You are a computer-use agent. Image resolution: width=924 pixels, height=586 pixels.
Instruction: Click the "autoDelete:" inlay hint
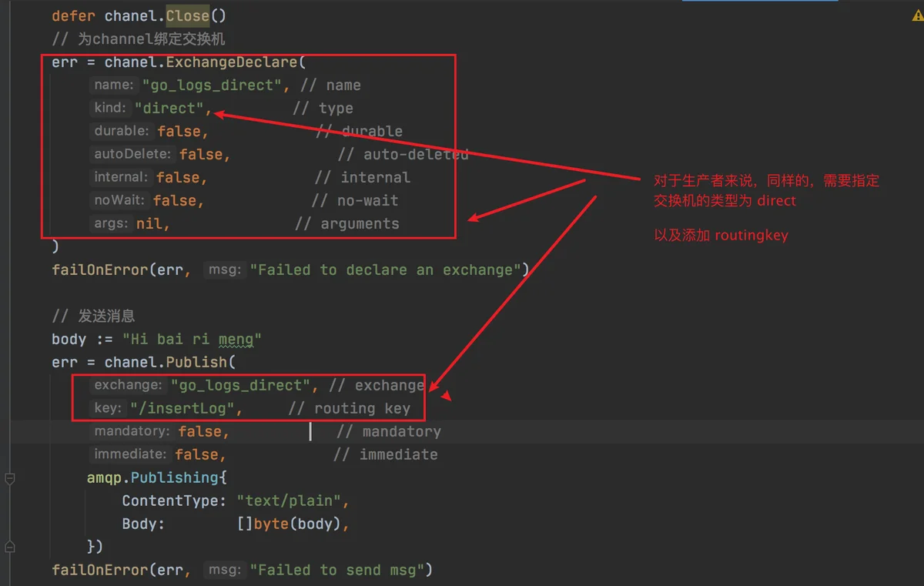[x=132, y=155]
